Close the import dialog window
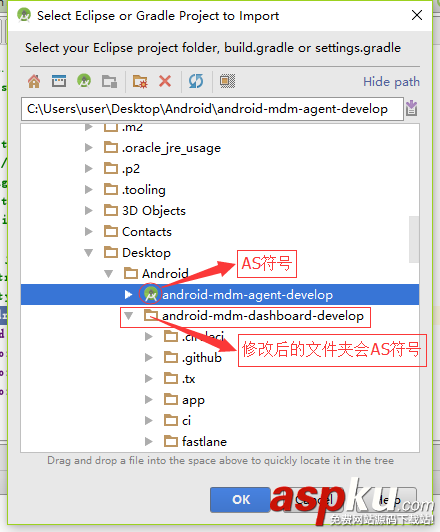This screenshot has height=532, width=440. [417, 15]
